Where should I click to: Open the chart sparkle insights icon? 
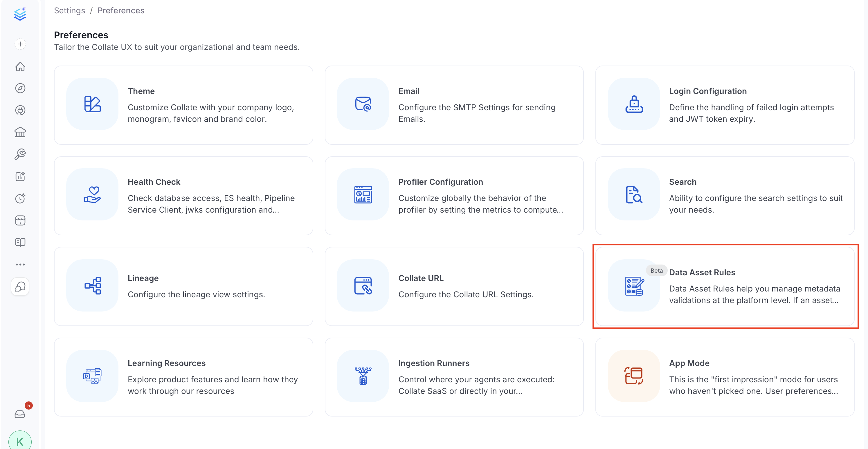pos(20,176)
